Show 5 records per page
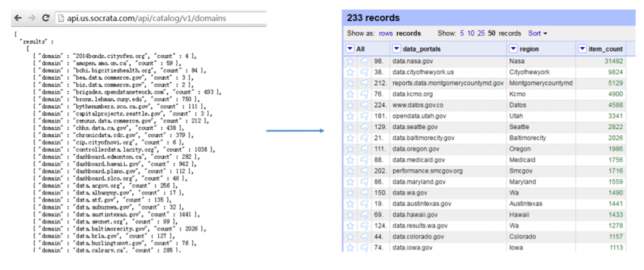Screen dimensions: 644x270 pos(462,33)
